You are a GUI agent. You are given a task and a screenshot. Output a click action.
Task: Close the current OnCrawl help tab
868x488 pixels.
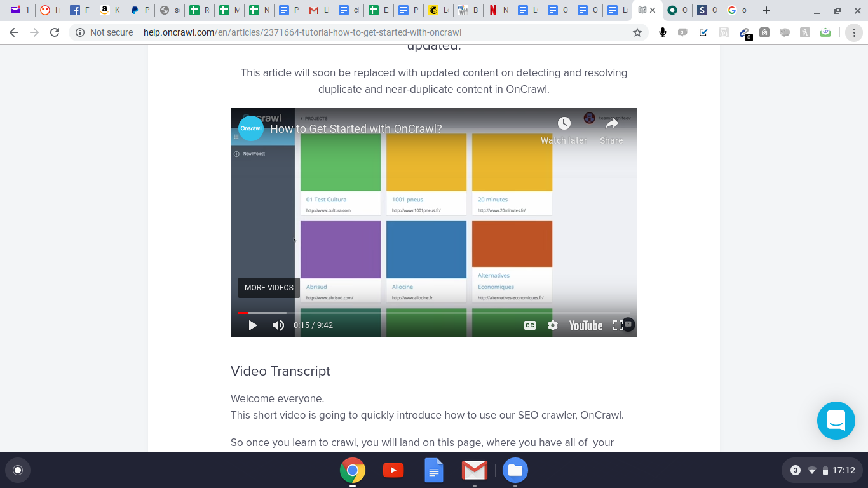[653, 10]
